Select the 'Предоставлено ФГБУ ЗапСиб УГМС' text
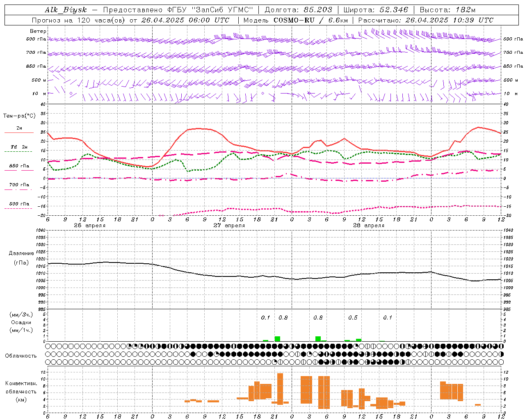Image resolution: width=525 pixels, height=420 pixels. pyautogui.click(x=178, y=10)
